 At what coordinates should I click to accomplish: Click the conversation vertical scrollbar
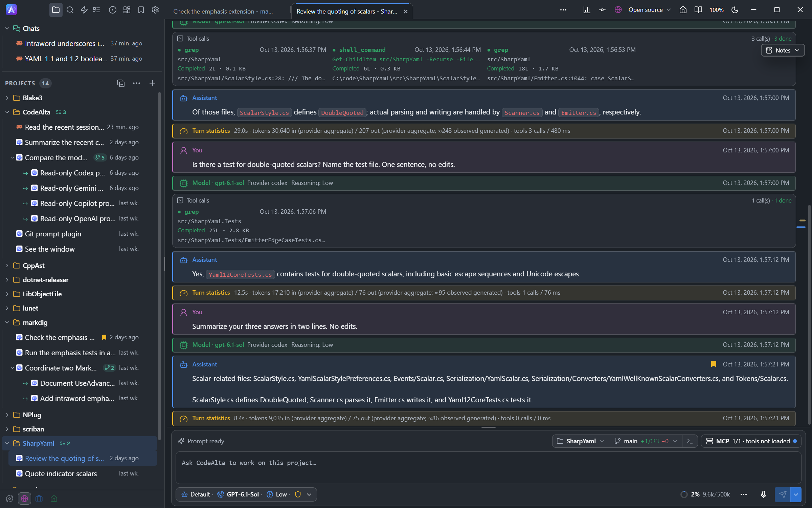[x=809, y=315]
